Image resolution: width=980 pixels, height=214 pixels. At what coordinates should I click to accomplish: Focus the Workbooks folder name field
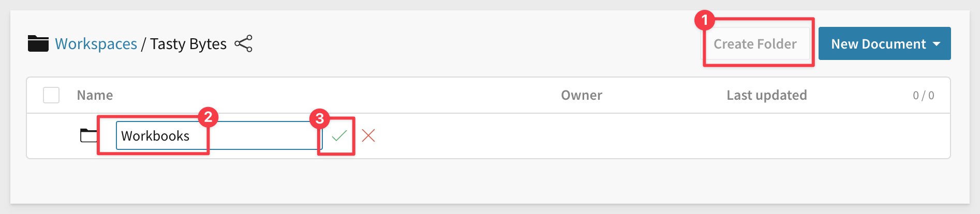[217, 136]
